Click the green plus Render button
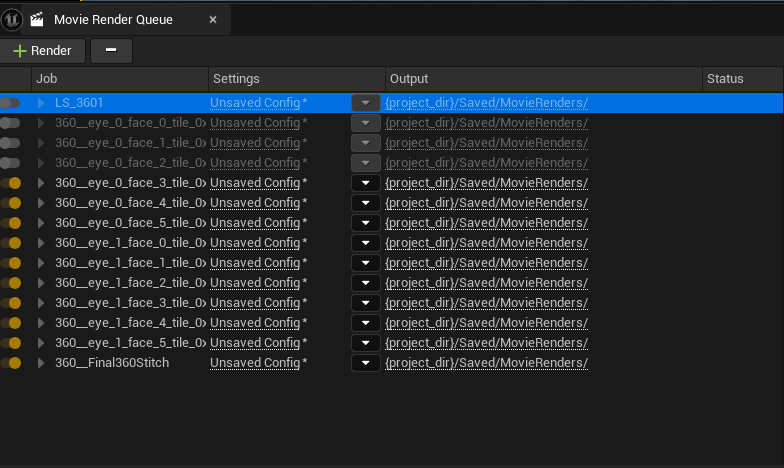784x468 pixels. coord(42,51)
